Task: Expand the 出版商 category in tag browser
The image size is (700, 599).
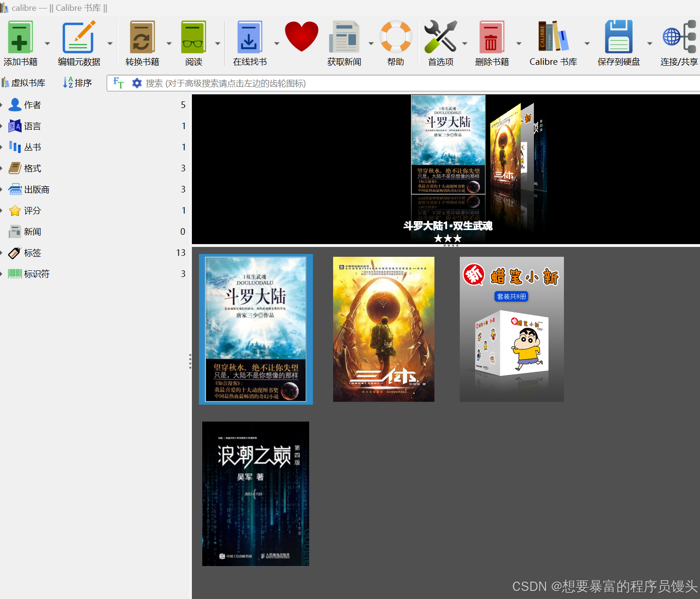Action: tap(1, 189)
